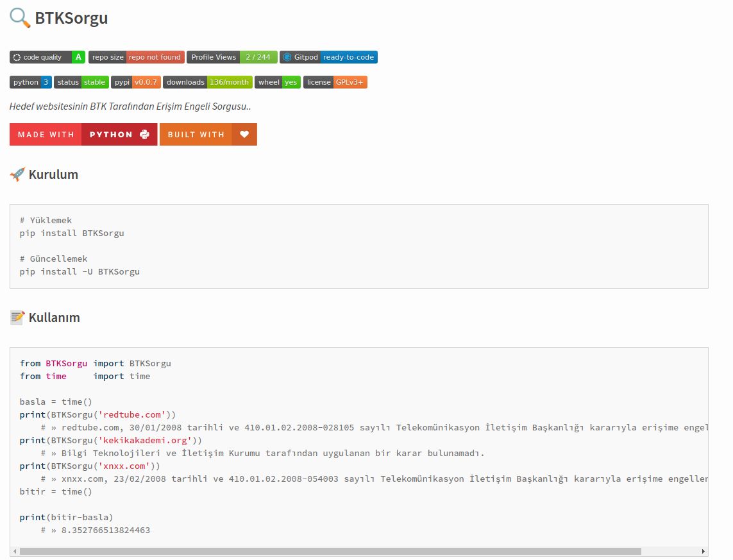
Task: Click the python 3 badge
Action: coord(30,82)
